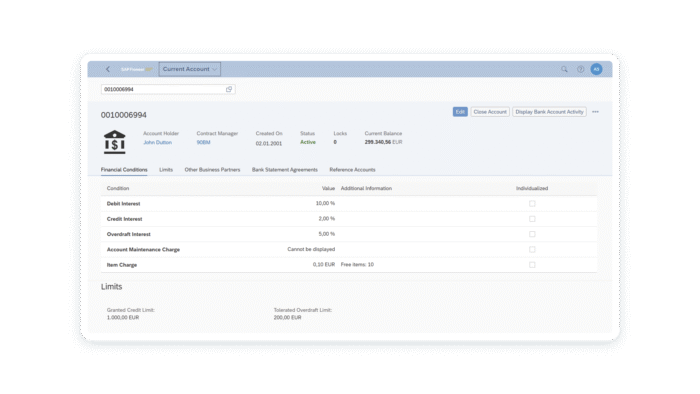Toggle Individualized checkbox for Overdraft Interest
The height and width of the screenshot is (394, 700).
pos(532,234)
